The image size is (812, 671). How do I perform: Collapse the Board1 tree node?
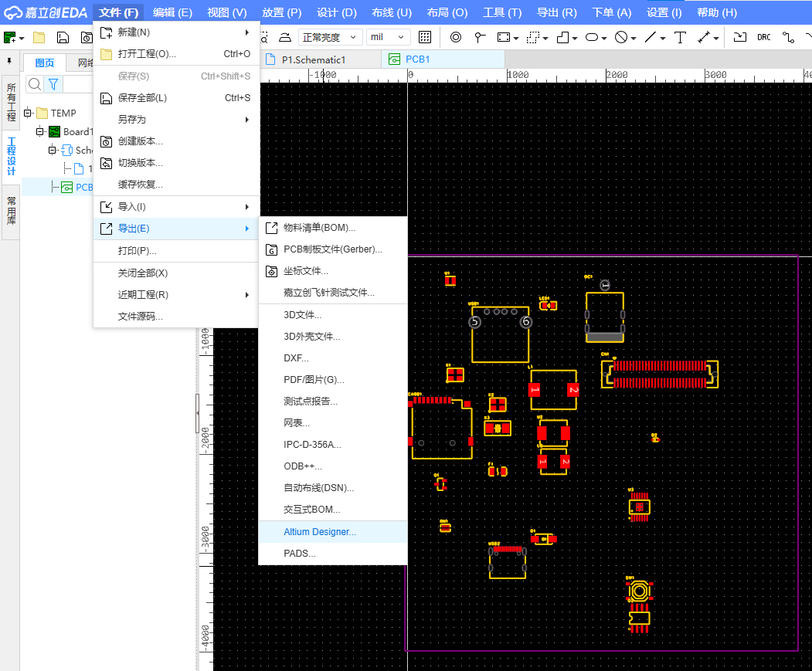(40, 131)
